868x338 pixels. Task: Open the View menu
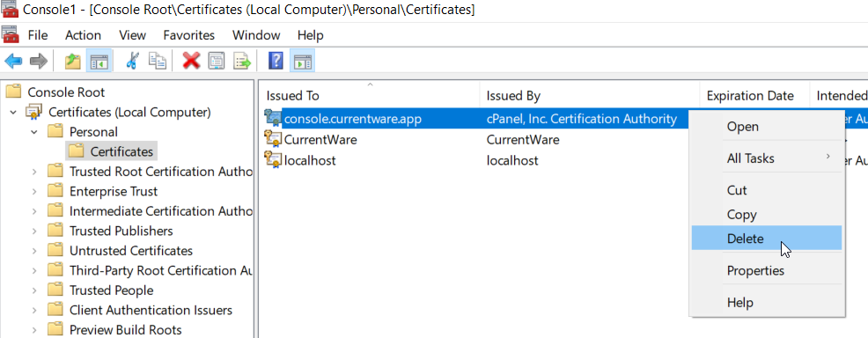pyautogui.click(x=132, y=35)
